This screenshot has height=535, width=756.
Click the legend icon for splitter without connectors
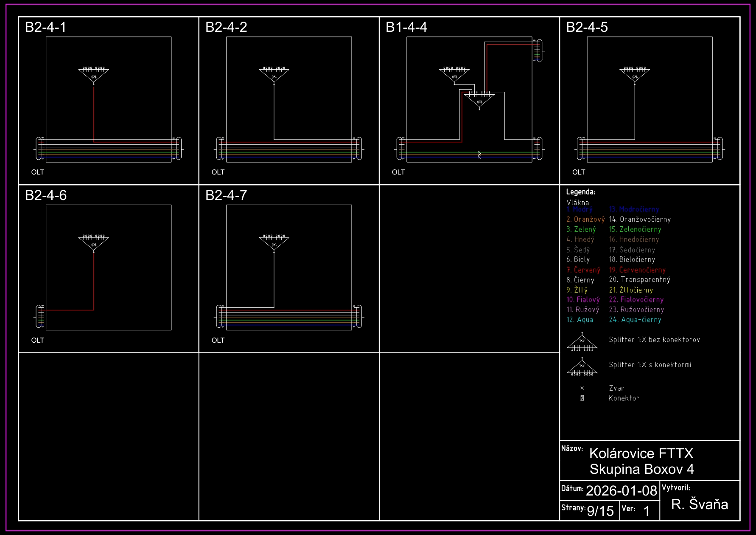click(582, 343)
